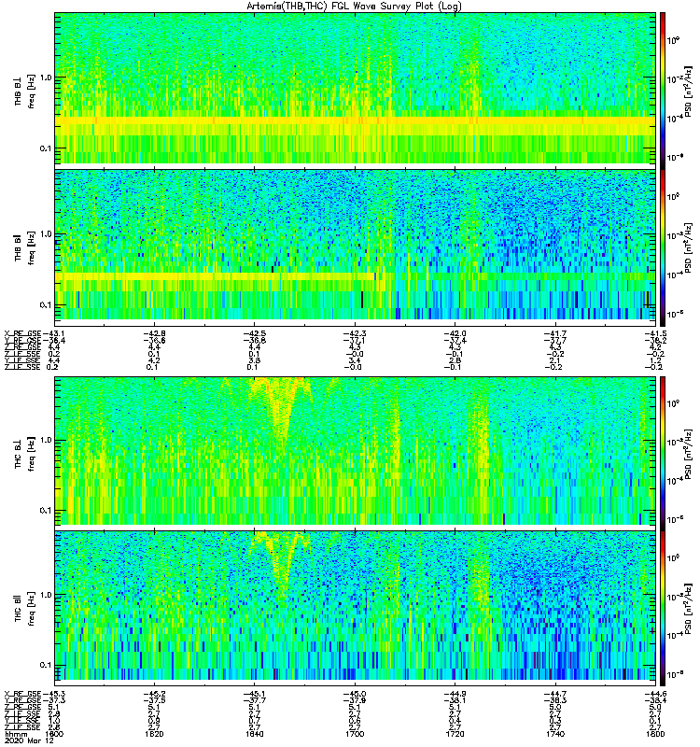
Task: Click the '1720' time axis label
Action: point(455,734)
